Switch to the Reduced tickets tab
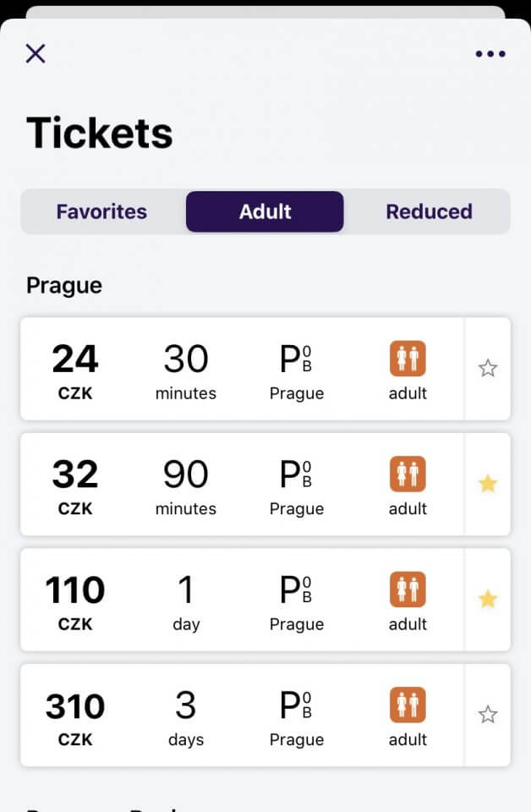 coord(429,211)
